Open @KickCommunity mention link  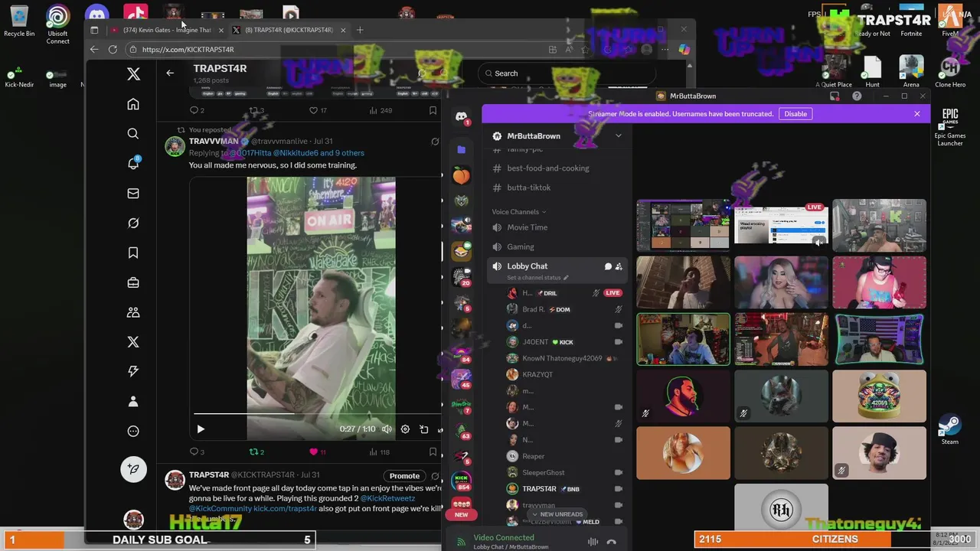tap(220, 508)
